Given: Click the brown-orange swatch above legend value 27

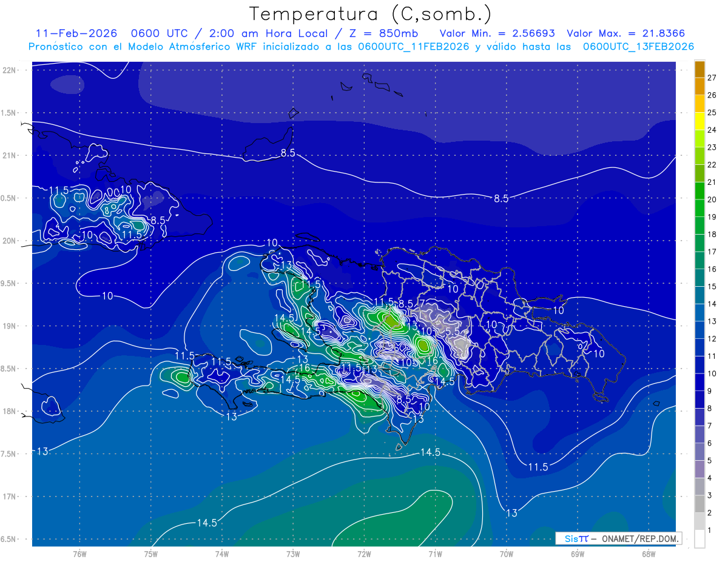Looking at the screenshot, I should tap(699, 69).
